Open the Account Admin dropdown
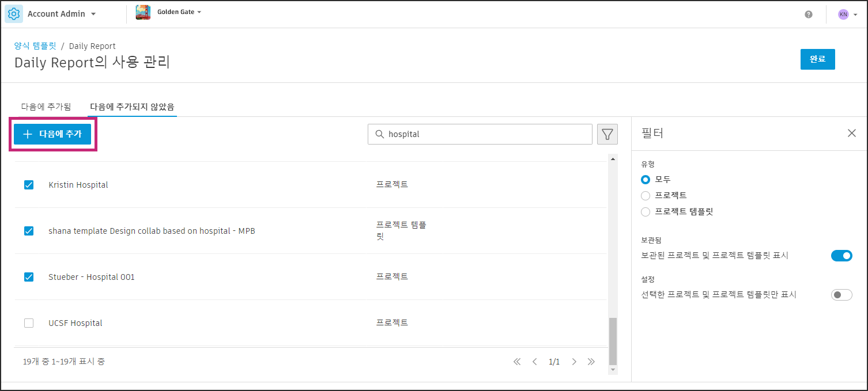This screenshot has height=391, width=868. click(61, 13)
